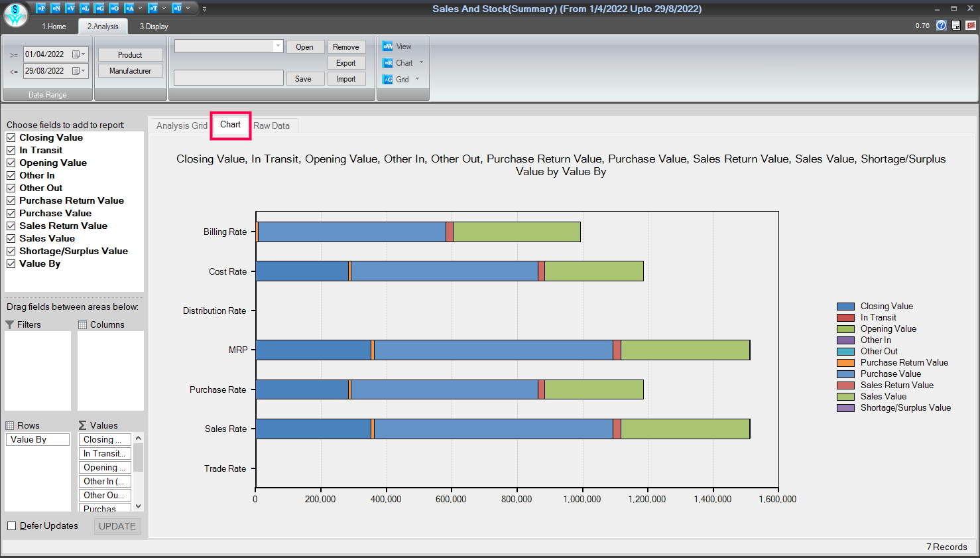
Task: Expand the Grid dropdown arrow in ribbon
Action: pyautogui.click(x=417, y=79)
